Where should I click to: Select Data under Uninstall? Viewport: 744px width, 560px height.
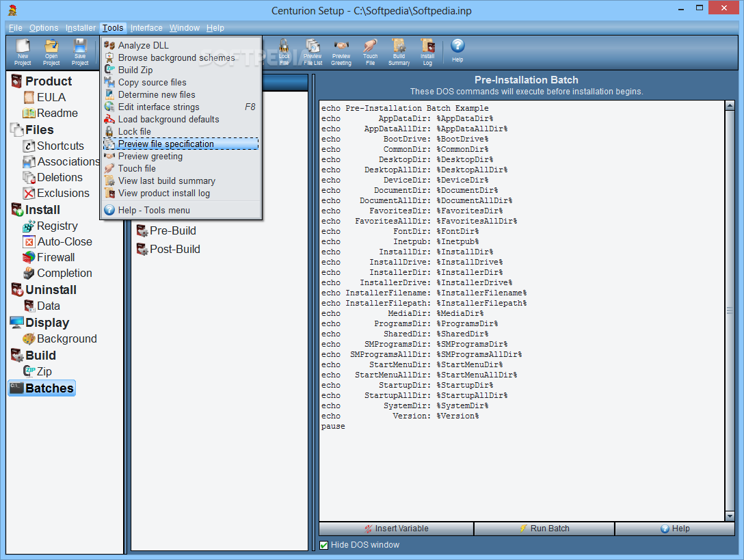click(42, 306)
